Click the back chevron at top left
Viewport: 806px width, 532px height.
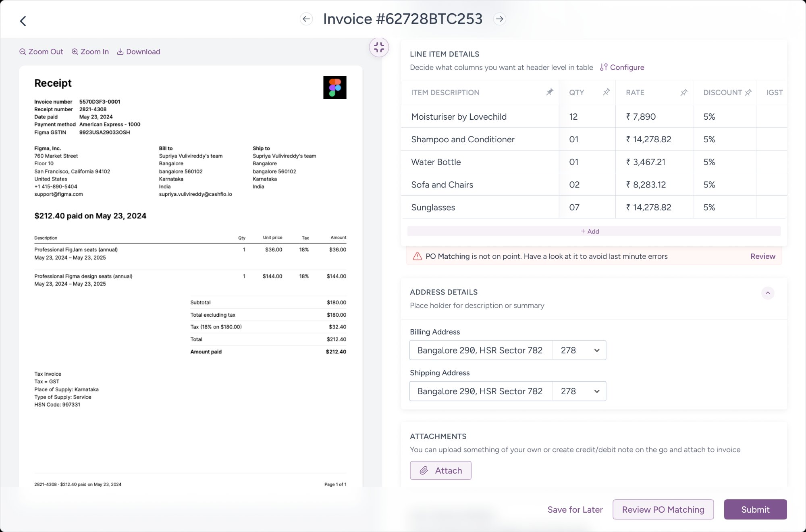pyautogui.click(x=23, y=21)
